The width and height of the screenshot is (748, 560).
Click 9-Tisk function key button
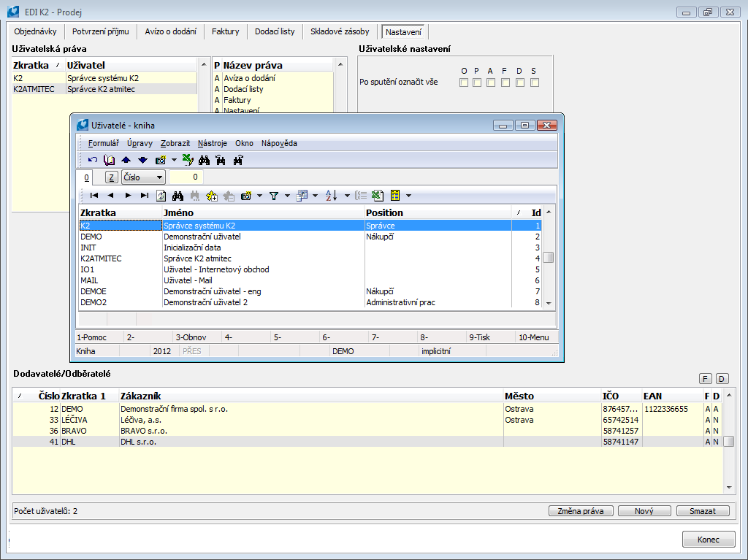490,337
